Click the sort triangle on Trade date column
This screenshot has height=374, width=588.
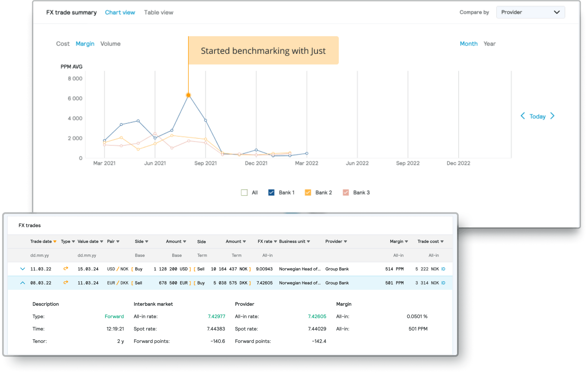(55, 241)
